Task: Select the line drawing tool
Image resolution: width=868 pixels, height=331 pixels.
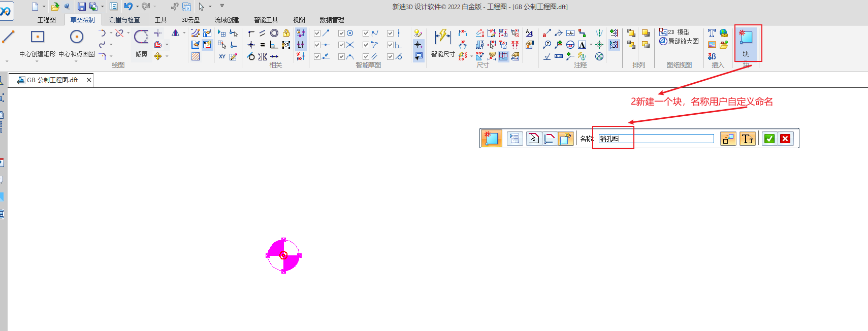Action: click(9, 37)
